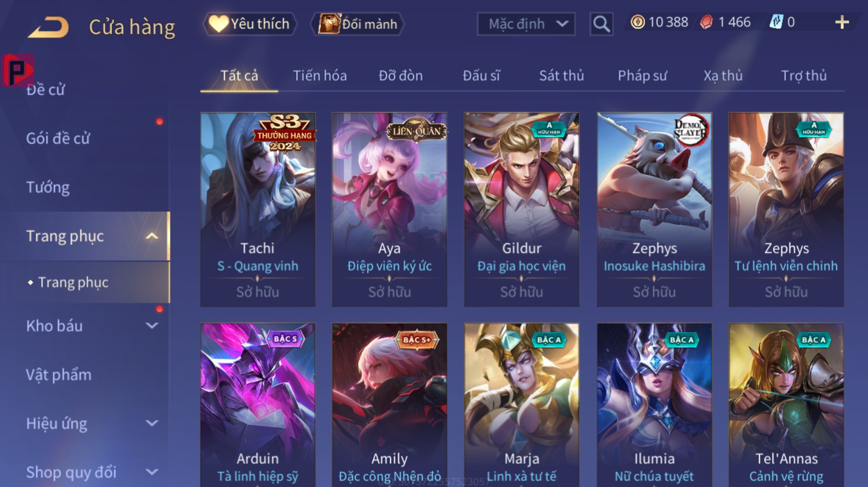Viewport: 868px width, 487px height.
Task: Open the Mặc định sort dropdown
Action: coord(526,24)
